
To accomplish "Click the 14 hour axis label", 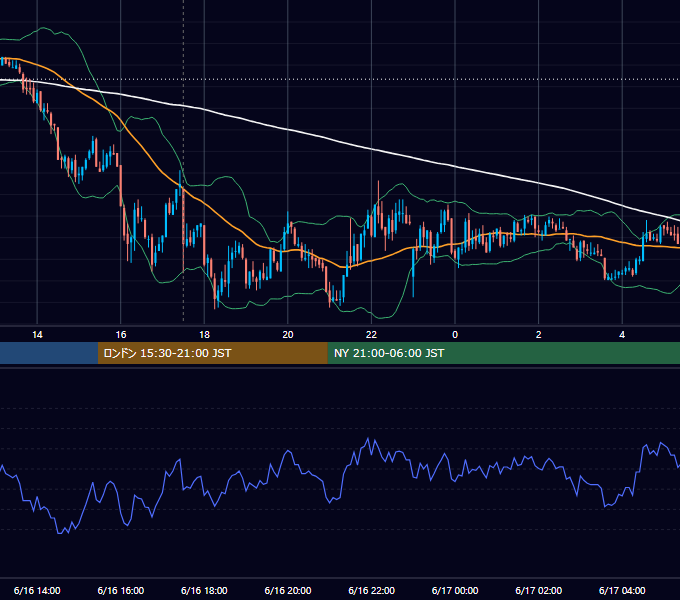I will click(x=37, y=335).
